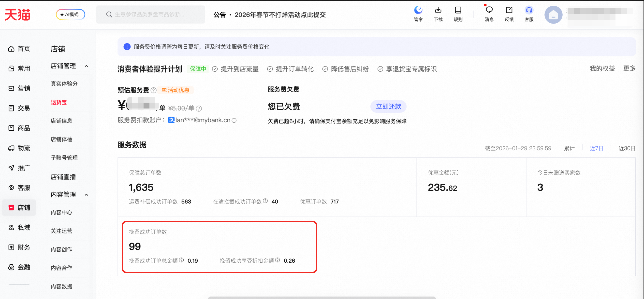This screenshot has height=299, width=644.
Task: Open 退货宝 menu item
Action: [x=59, y=102]
